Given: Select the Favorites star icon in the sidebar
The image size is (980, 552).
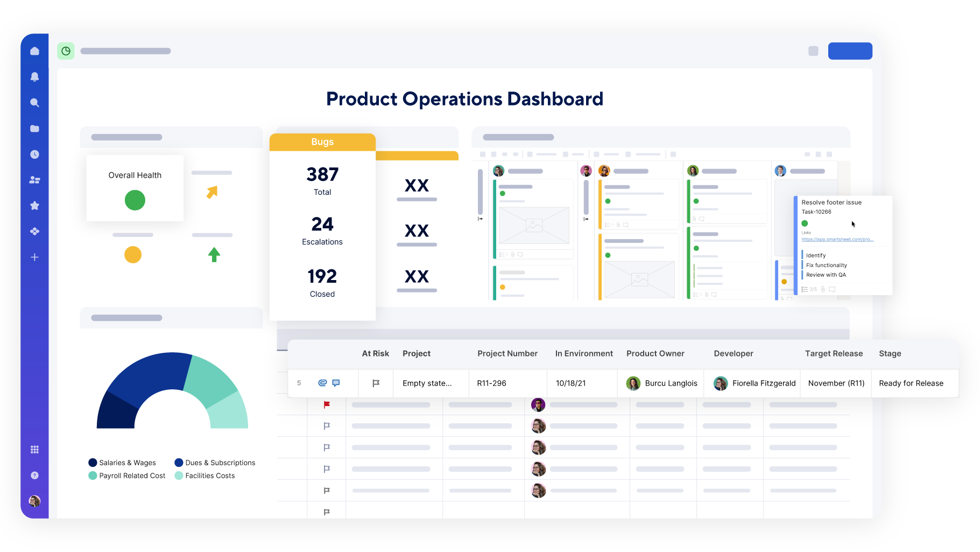Looking at the screenshot, I should (34, 205).
